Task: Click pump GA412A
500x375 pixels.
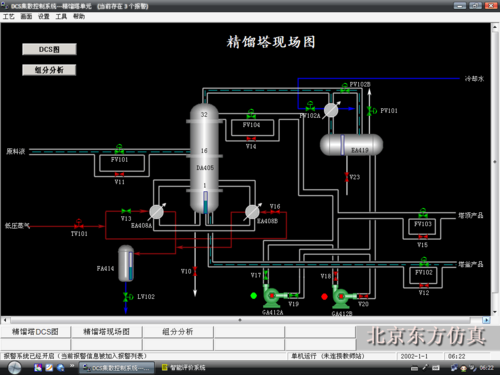Action: (272, 296)
